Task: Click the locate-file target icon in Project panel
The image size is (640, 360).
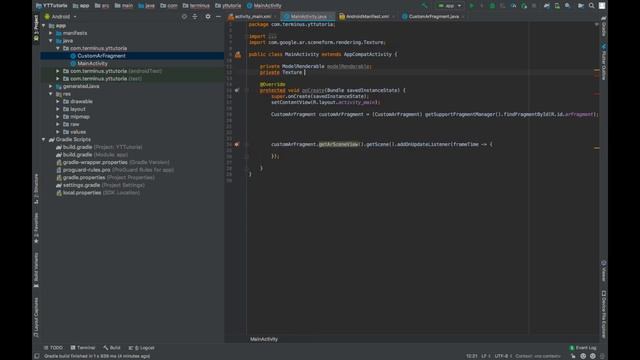Action: (184, 17)
